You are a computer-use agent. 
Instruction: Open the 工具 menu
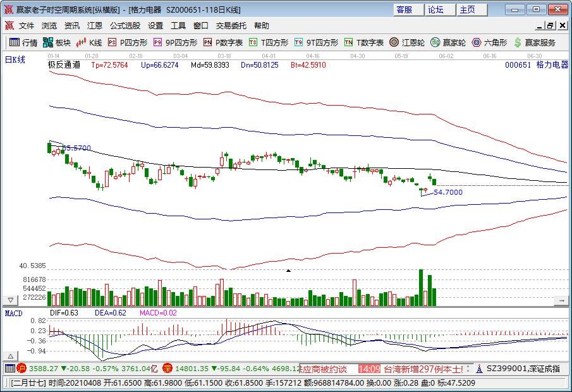[178, 25]
